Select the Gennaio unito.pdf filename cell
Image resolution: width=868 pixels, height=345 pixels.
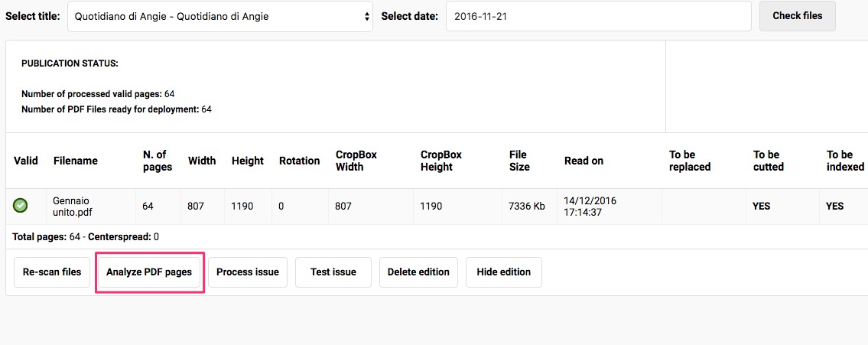(x=71, y=207)
